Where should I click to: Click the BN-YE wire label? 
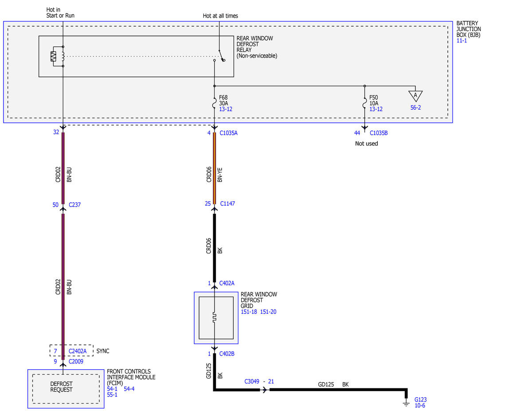(220, 175)
